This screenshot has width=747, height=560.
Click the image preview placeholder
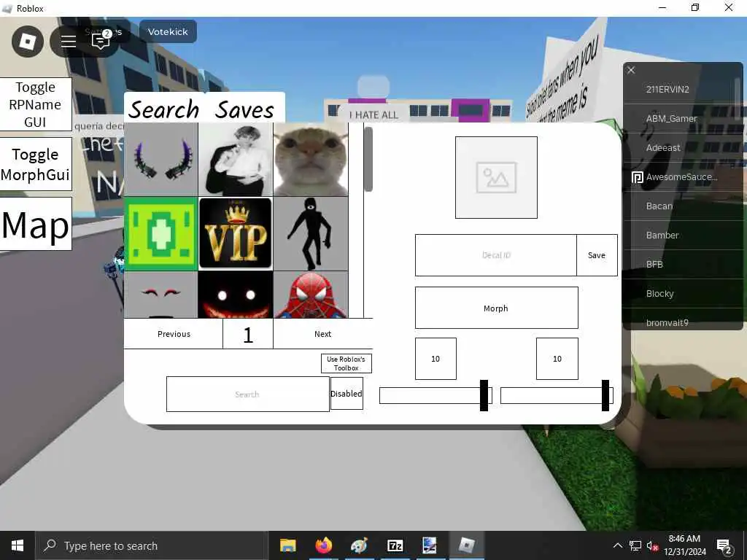pyautogui.click(x=496, y=178)
